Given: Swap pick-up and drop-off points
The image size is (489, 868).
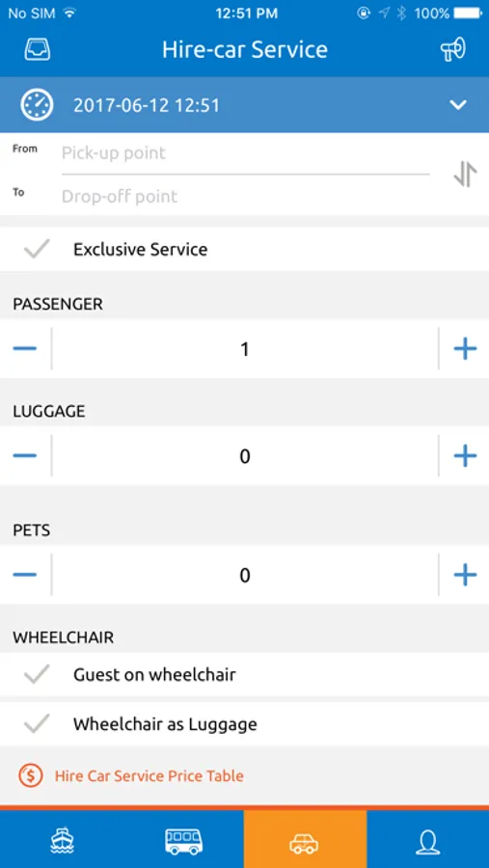Looking at the screenshot, I should point(465,175).
